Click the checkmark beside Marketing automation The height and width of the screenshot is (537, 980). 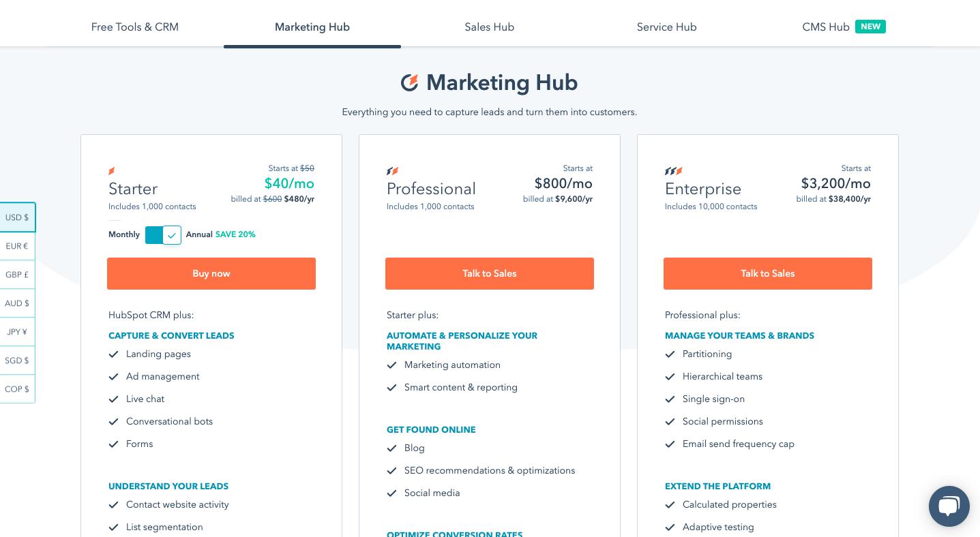(392, 365)
